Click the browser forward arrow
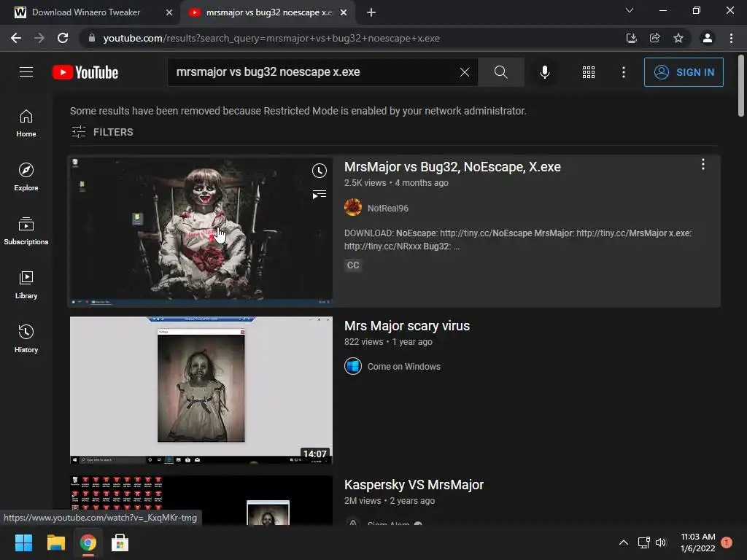Screen dimensions: 747x560 coord(39,38)
